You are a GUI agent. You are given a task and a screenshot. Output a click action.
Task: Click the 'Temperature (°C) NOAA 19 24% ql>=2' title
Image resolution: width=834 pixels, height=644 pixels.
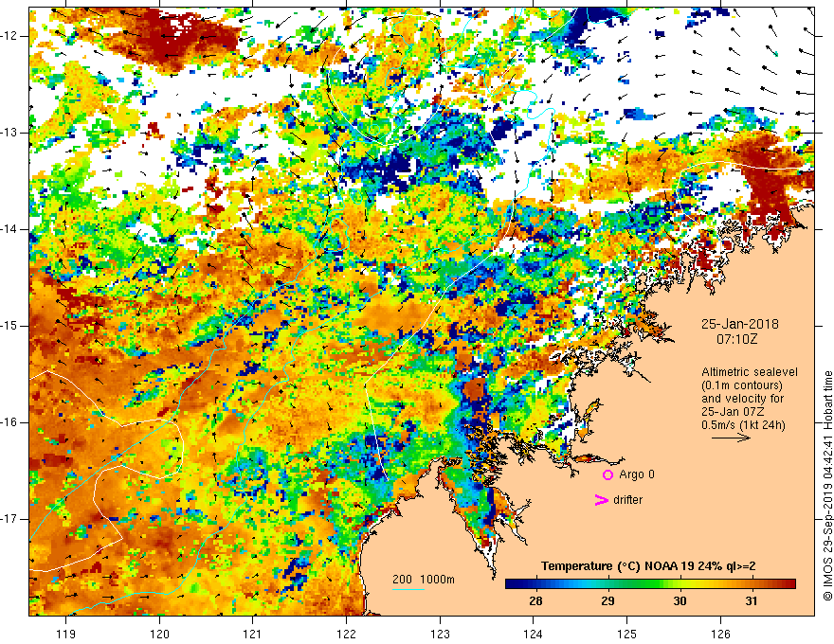coord(648,566)
